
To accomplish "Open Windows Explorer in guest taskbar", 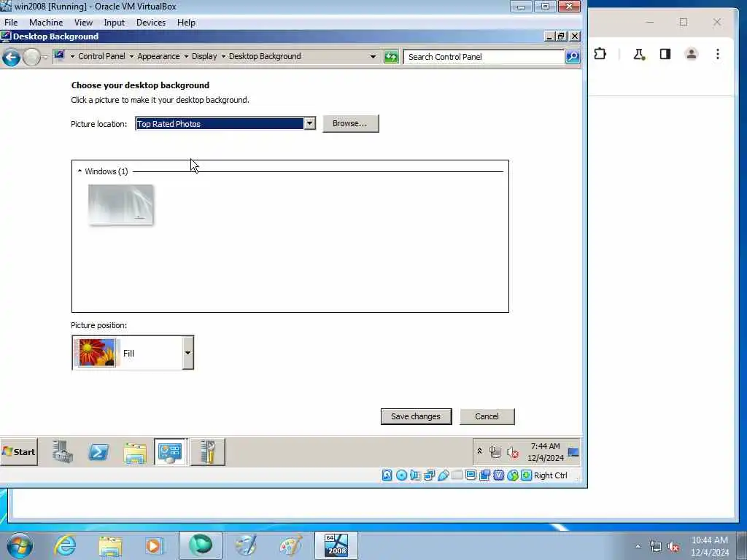I will coord(135,452).
